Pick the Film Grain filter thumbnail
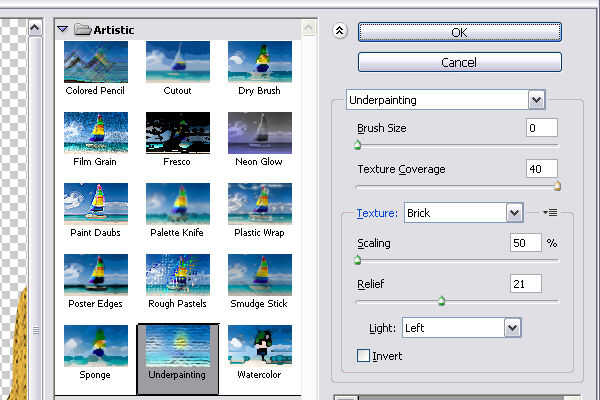 pyautogui.click(x=96, y=133)
